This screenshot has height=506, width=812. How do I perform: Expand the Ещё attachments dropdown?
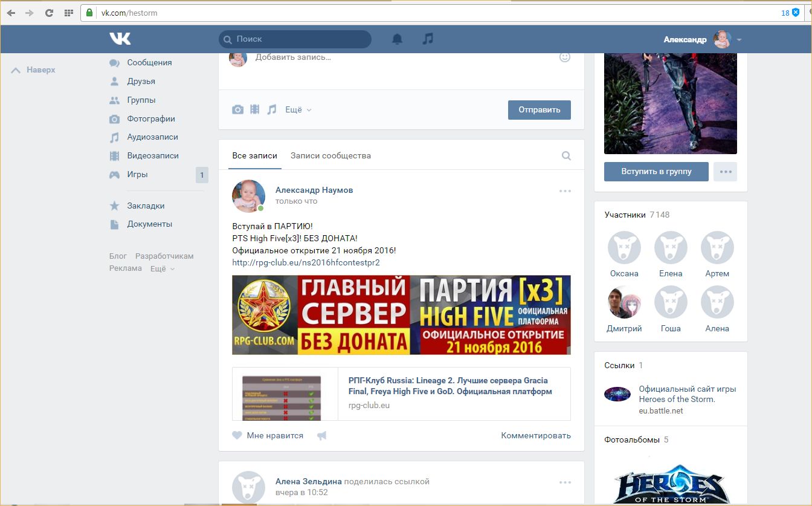pos(298,109)
